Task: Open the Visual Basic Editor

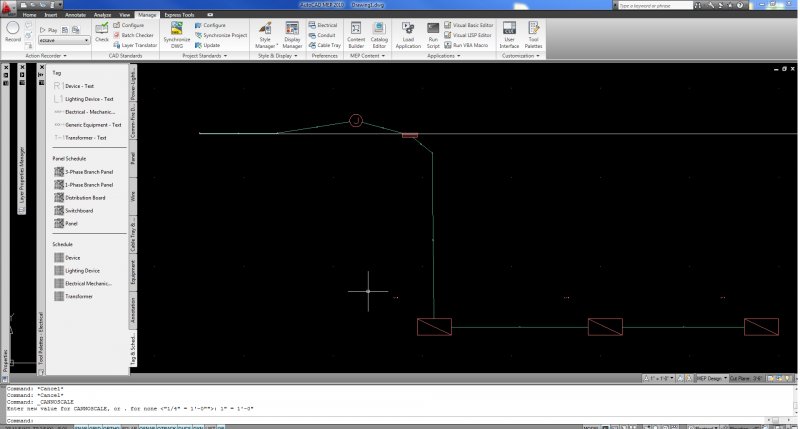Action: pyautogui.click(x=468, y=25)
